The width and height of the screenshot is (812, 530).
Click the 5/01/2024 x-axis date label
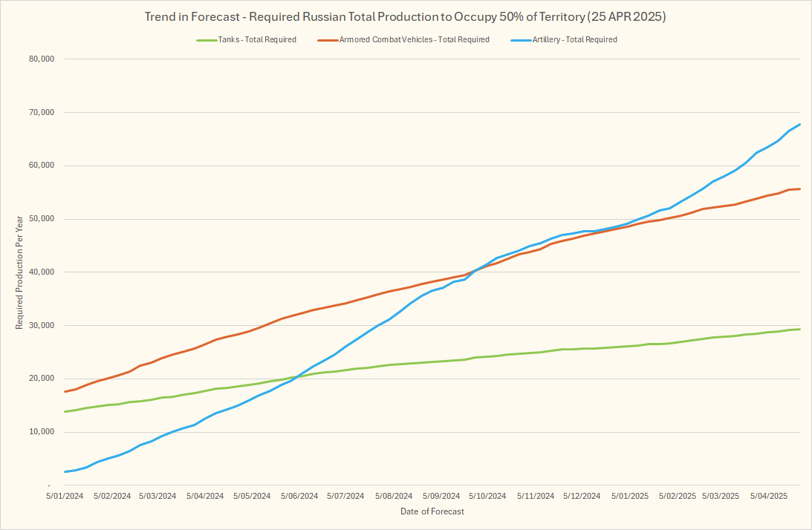63,495
